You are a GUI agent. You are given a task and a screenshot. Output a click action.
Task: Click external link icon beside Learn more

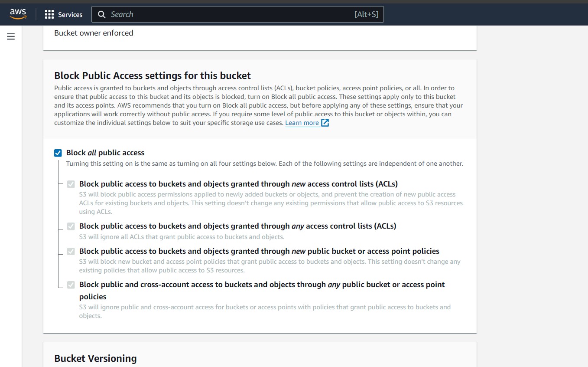pyautogui.click(x=325, y=123)
